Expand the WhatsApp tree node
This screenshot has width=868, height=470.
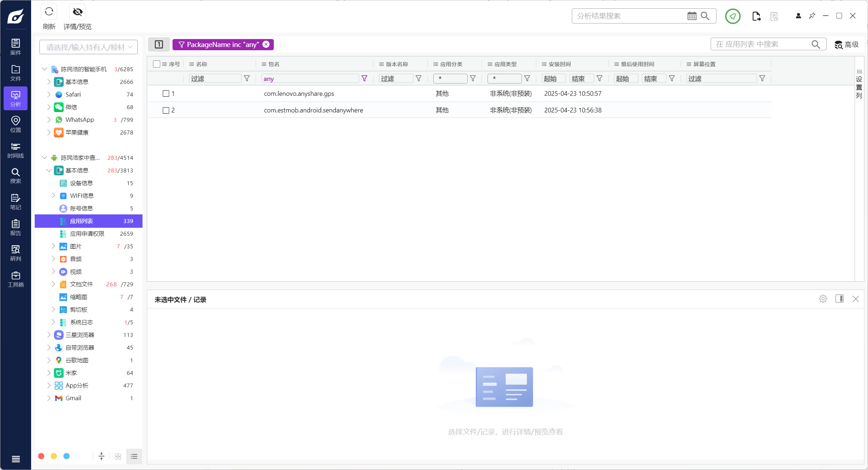49,120
